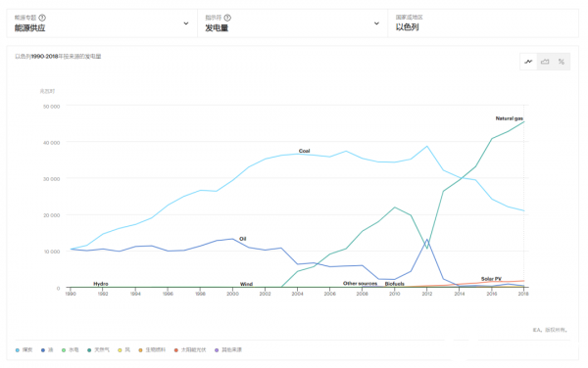Toggle 风 wind series in legend
Image resolution: width=588 pixels, height=368 pixels.
click(x=123, y=350)
